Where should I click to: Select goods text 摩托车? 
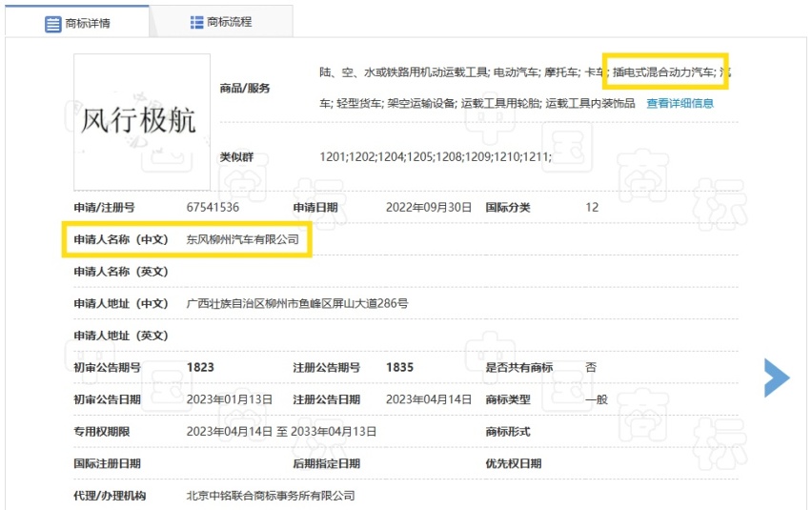[x=560, y=71]
